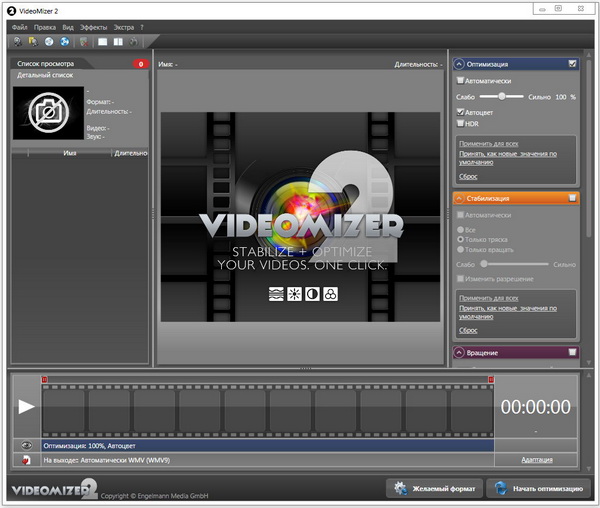Click the first add-video toolbar icon
Viewport: 600px width, 508px height.
point(17,42)
